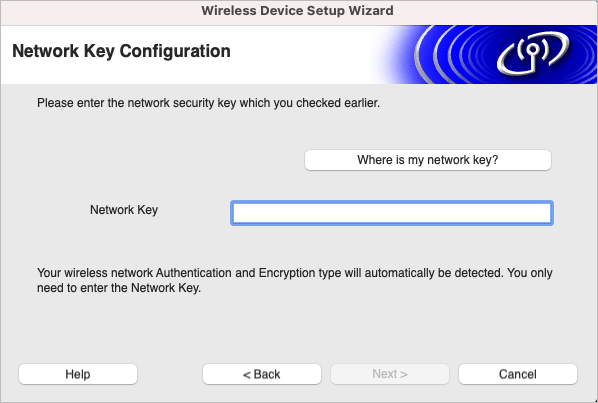Click the 'Wireless Device Setup Wizard' window title
This screenshot has width=598, height=403.
click(297, 10)
